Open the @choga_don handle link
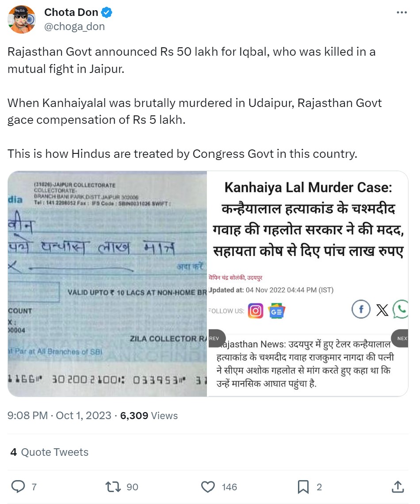Viewport: 420px width, 504px height. tap(74, 27)
